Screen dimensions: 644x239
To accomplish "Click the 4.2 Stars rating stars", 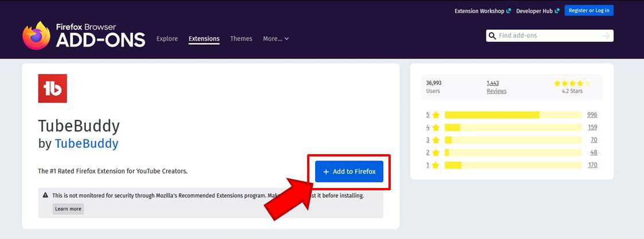I will [x=572, y=83].
